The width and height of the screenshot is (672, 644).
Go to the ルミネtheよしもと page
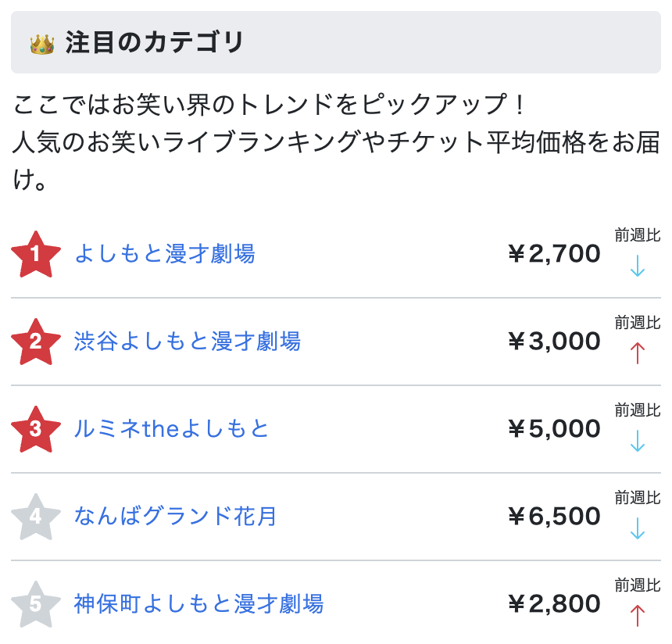(172, 429)
